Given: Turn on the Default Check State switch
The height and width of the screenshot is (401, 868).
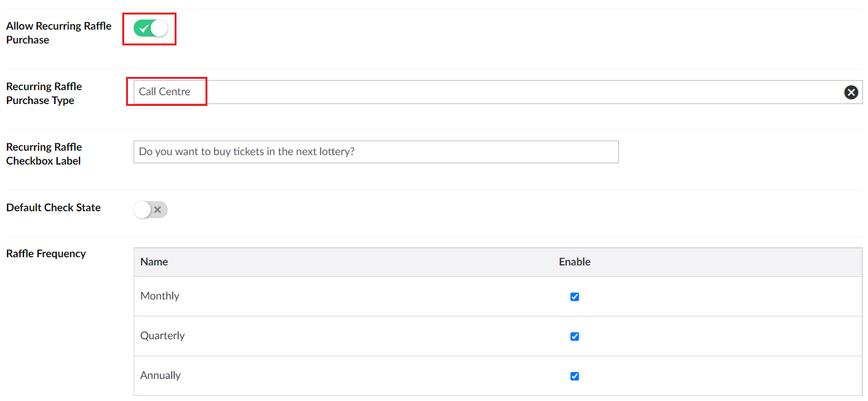Looking at the screenshot, I should pyautogui.click(x=151, y=210).
